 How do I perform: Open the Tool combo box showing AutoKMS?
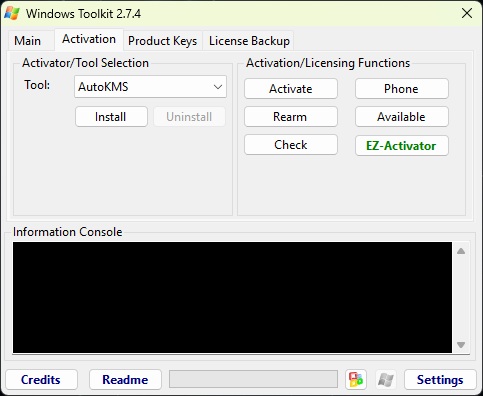[x=150, y=87]
